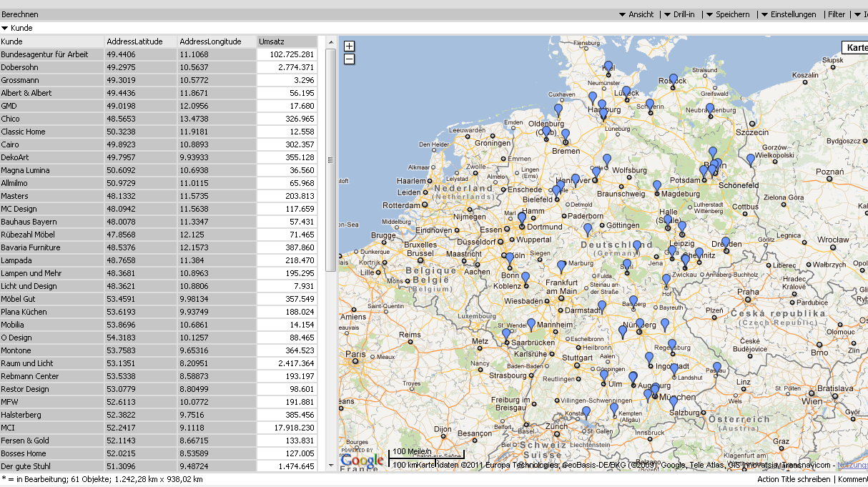The height and width of the screenshot is (487, 868).
Task: Click Umsatz value 17.918.230 for MCI
Action: pos(286,428)
